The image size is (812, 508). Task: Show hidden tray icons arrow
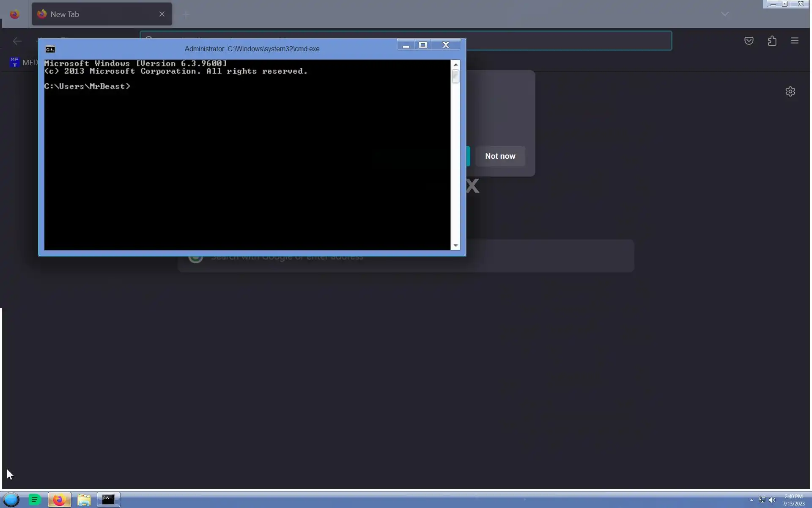[x=752, y=500]
